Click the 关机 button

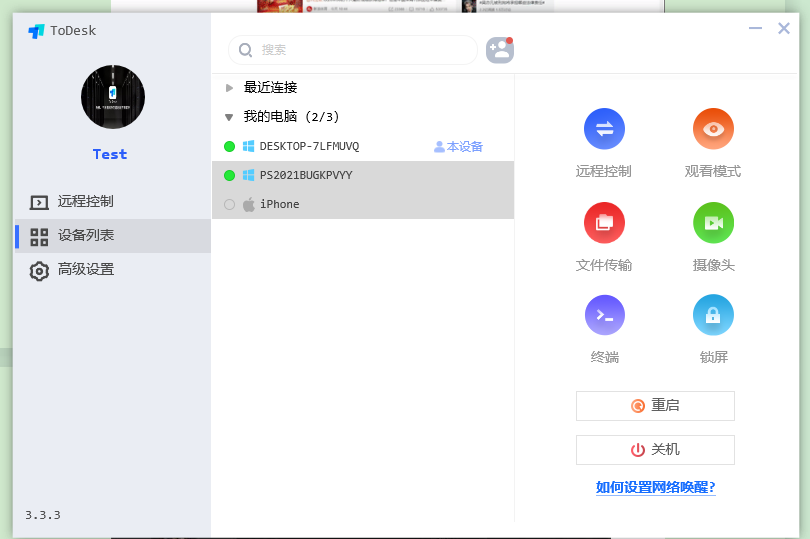coord(655,450)
